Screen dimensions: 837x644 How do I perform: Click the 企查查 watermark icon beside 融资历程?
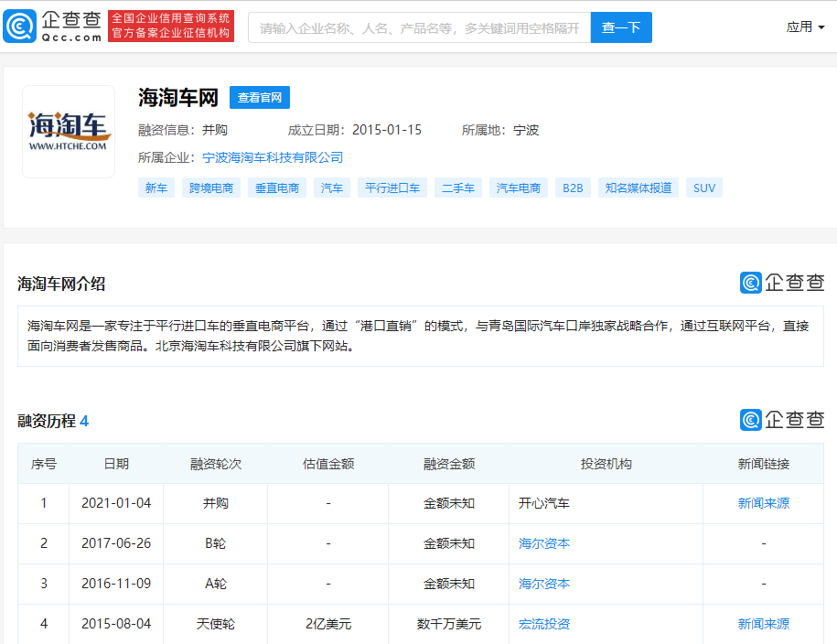pos(750,420)
